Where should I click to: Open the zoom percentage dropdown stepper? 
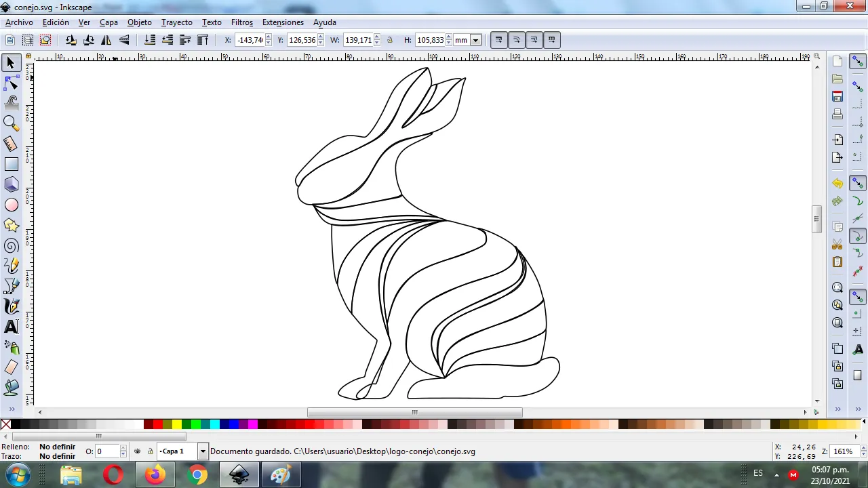(863, 451)
